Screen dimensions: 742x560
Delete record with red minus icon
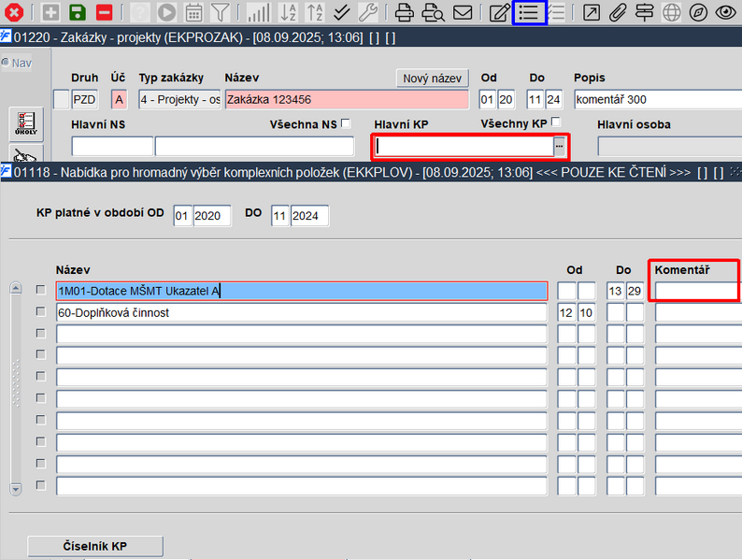tap(104, 12)
